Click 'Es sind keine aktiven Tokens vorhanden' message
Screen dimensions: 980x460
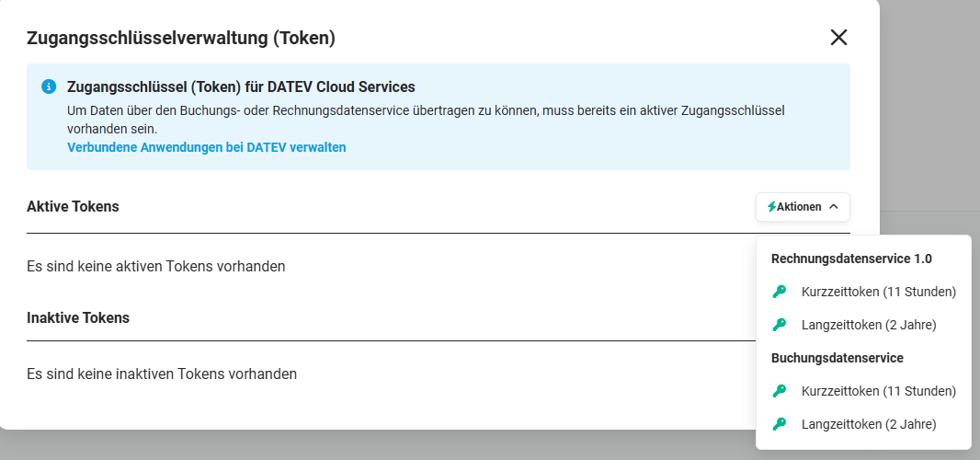click(155, 266)
